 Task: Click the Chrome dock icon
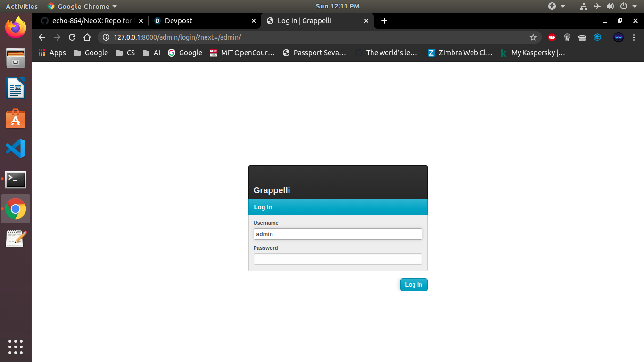(16, 209)
